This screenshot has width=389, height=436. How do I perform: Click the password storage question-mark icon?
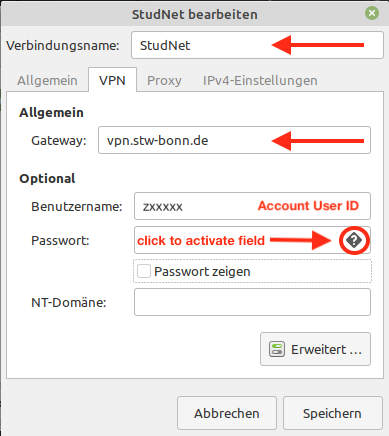[354, 240]
